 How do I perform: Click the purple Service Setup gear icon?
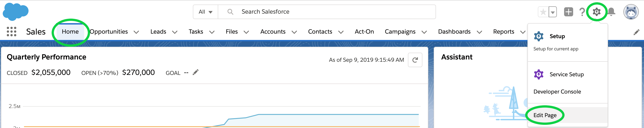(x=539, y=74)
